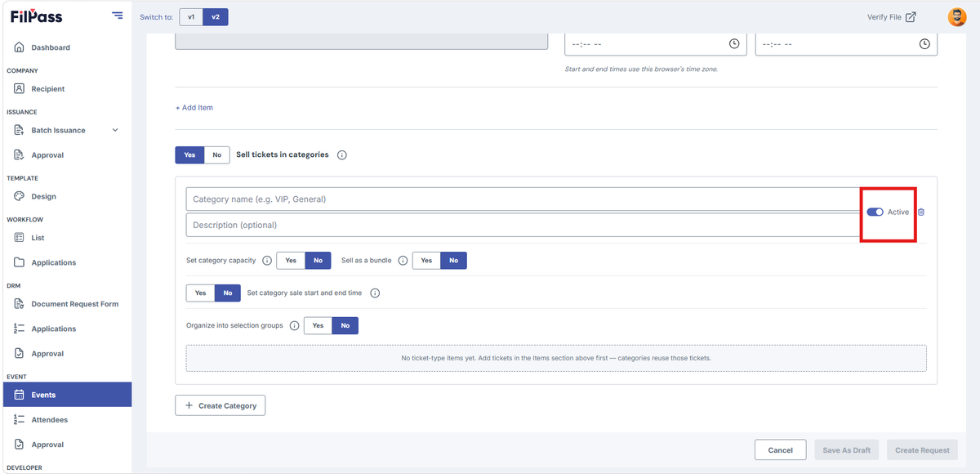The height and width of the screenshot is (474, 980).
Task: Switch to the v1 version
Action: click(190, 17)
